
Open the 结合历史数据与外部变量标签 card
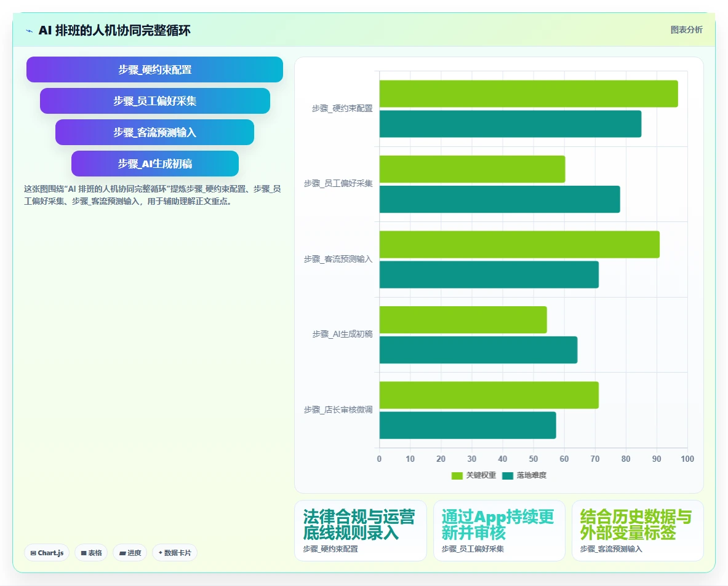pos(638,530)
